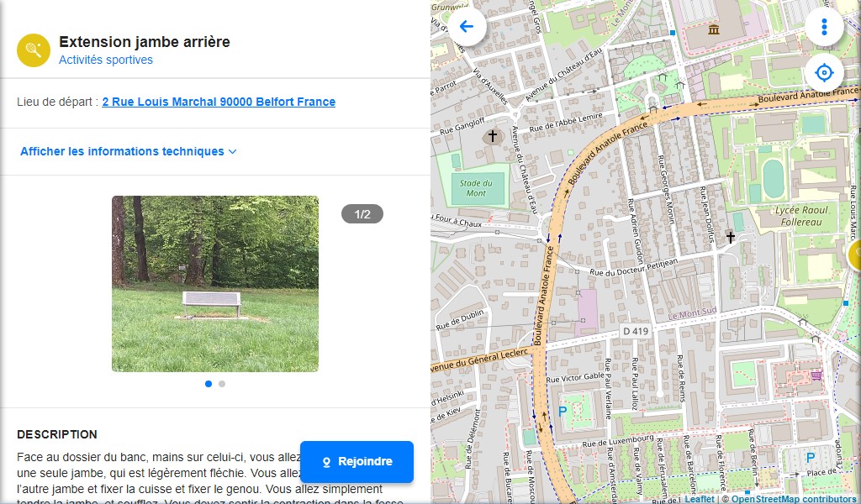
Task: Click the 1/2 photo counter badge
Action: (x=362, y=214)
